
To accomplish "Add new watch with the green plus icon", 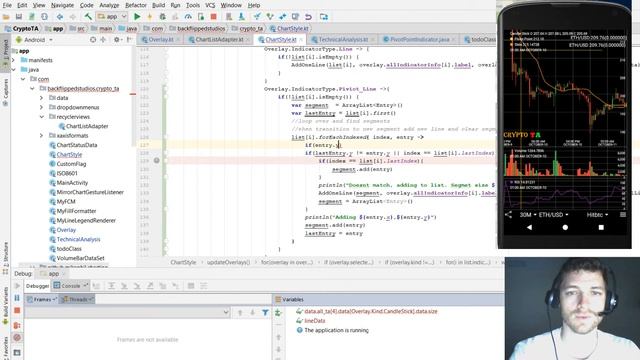I will click(278, 313).
